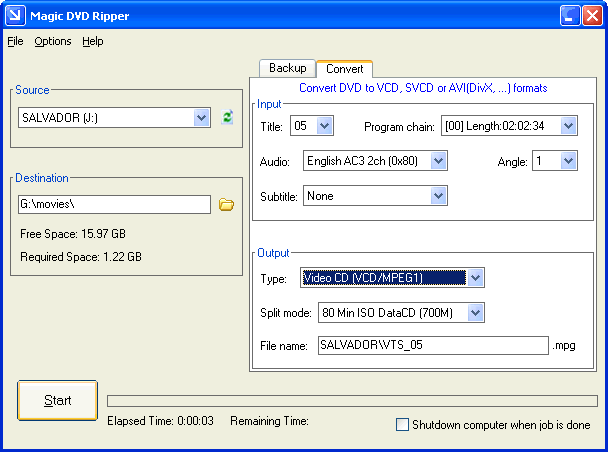The width and height of the screenshot is (608, 452).
Task: Expand the Subtitle dropdown
Action: pos(438,196)
